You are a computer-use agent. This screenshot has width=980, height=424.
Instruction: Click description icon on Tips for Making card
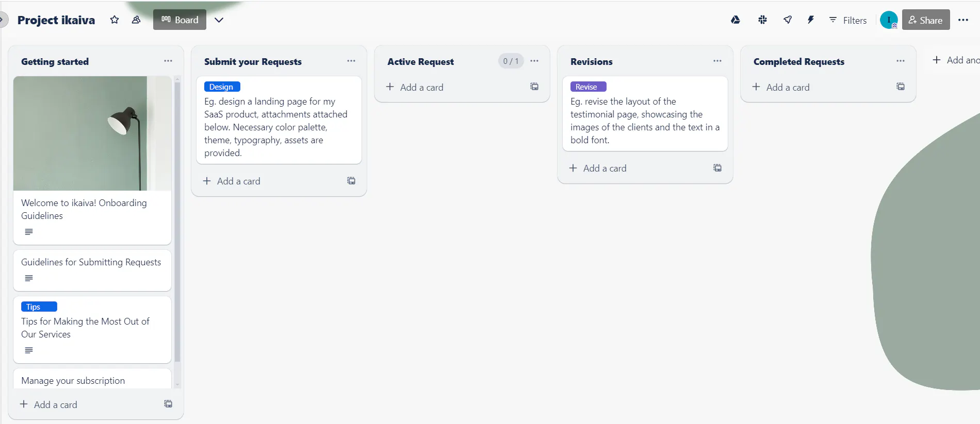pyautogui.click(x=29, y=350)
